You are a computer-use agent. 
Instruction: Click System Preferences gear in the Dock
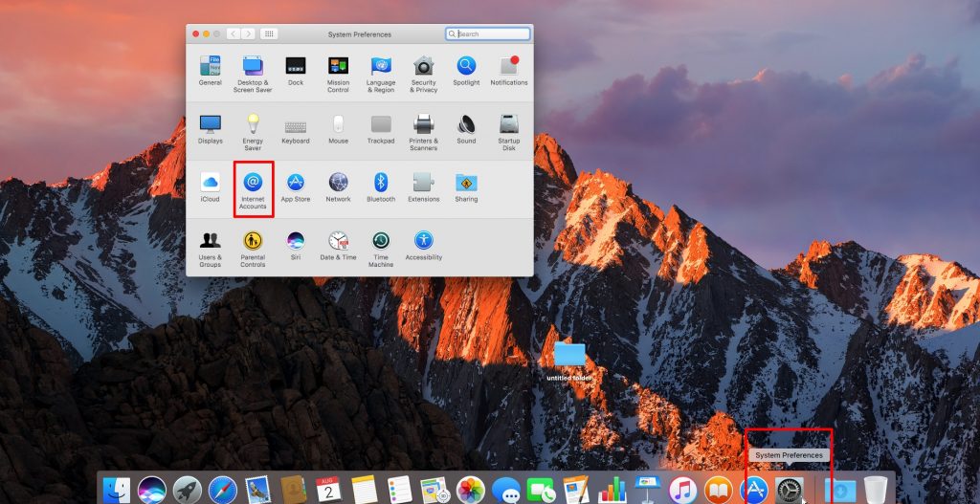point(790,491)
